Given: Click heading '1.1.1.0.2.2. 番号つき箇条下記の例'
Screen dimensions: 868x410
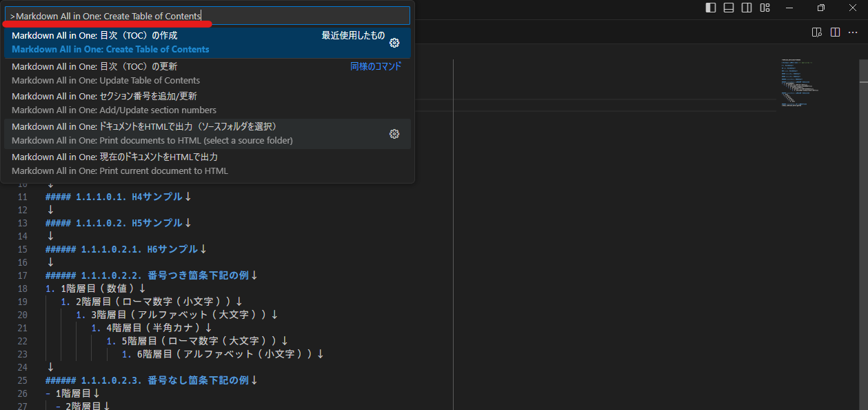Looking at the screenshot, I should pyautogui.click(x=152, y=275).
